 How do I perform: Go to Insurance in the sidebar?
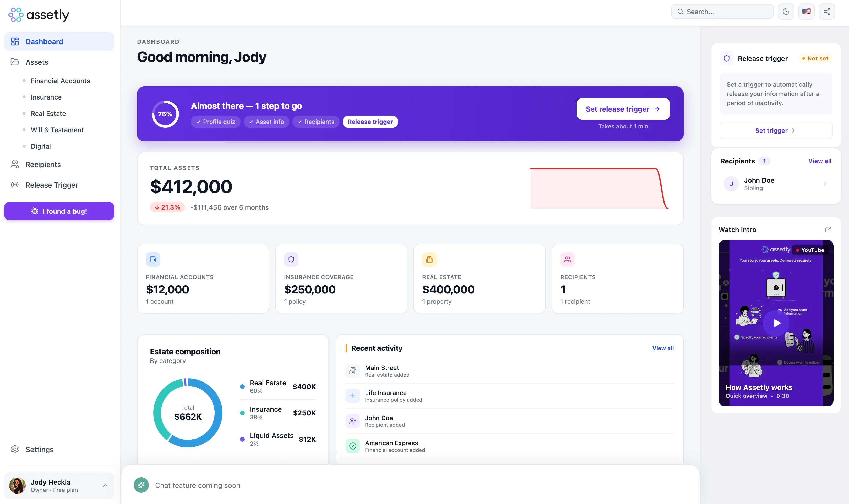click(x=46, y=97)
